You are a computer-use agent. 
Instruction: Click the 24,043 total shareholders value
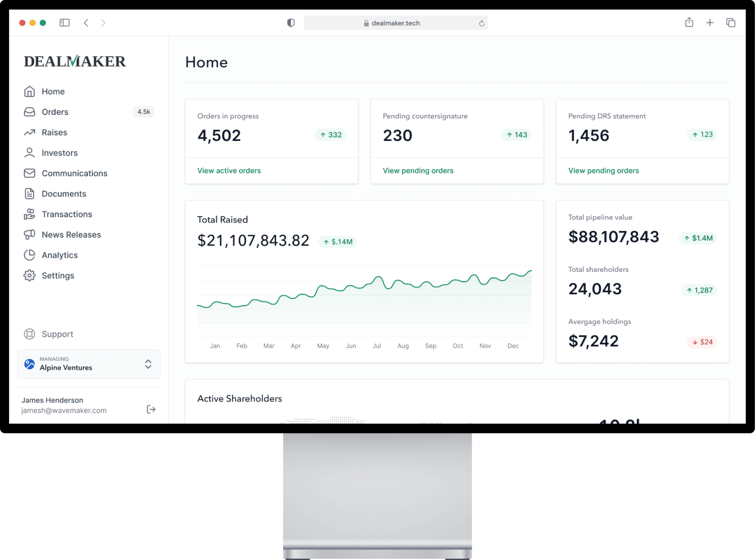[x=595, y=289]
